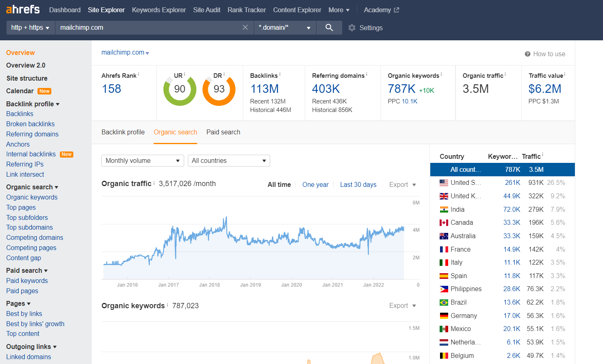Open Dashboard in top menu

pyautogui.click(x=65, y=10)
